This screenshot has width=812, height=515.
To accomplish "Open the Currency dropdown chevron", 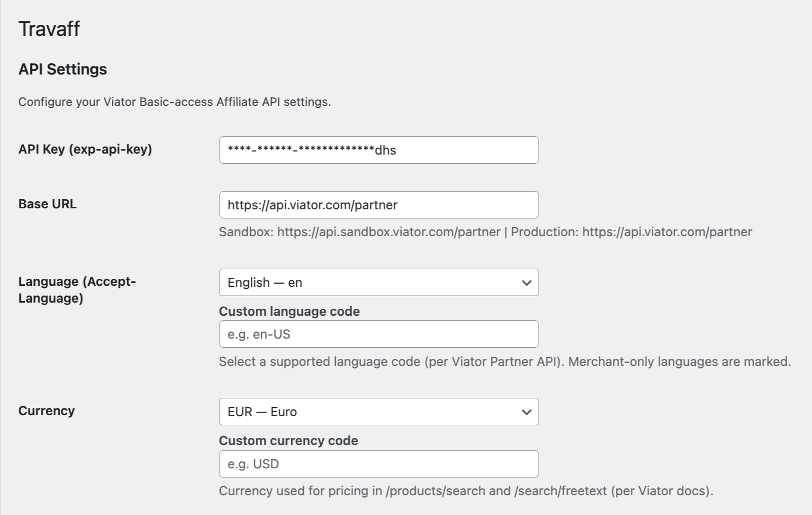I will coord(526,412).
